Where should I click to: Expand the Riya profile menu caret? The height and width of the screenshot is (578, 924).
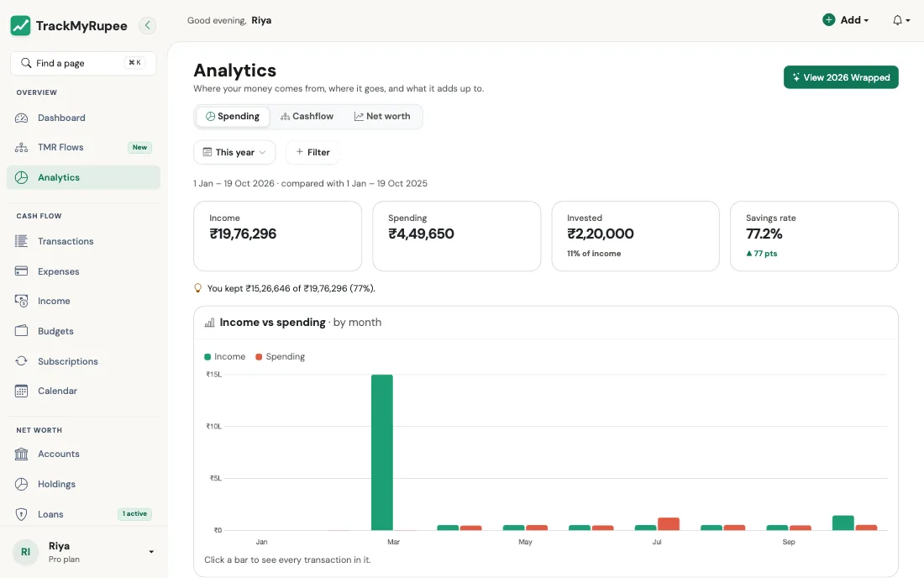click(x=151, y=552)
